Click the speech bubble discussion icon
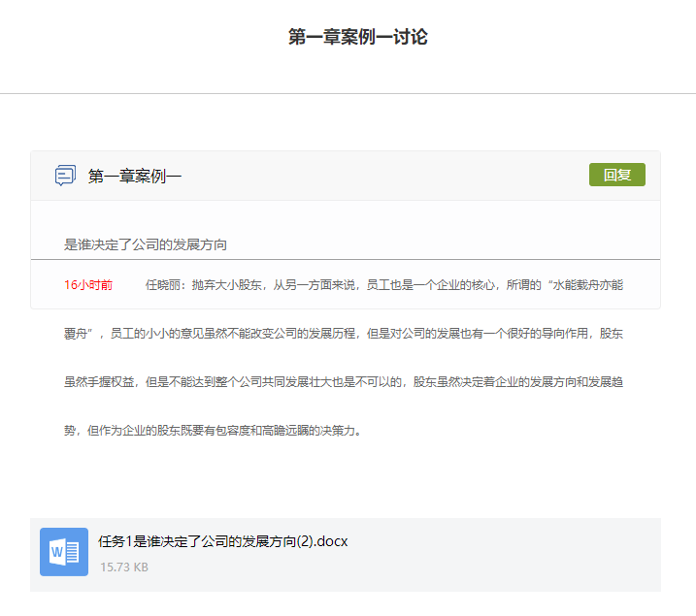Screen dimensions: 696x616 pos(65,176)
